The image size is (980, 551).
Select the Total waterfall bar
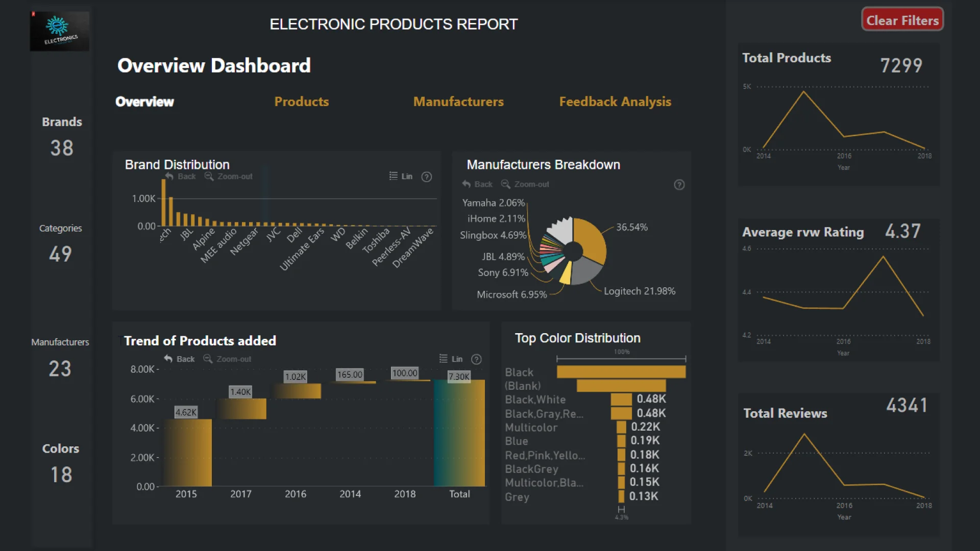459,433
